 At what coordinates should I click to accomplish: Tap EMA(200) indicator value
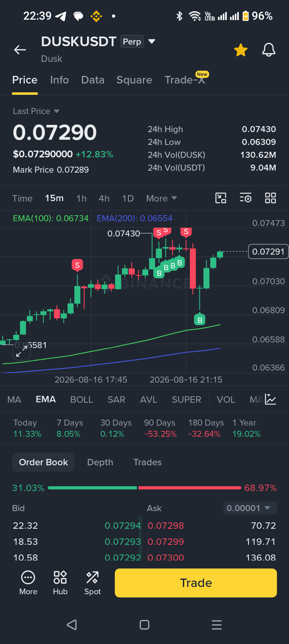pos(134,218)
